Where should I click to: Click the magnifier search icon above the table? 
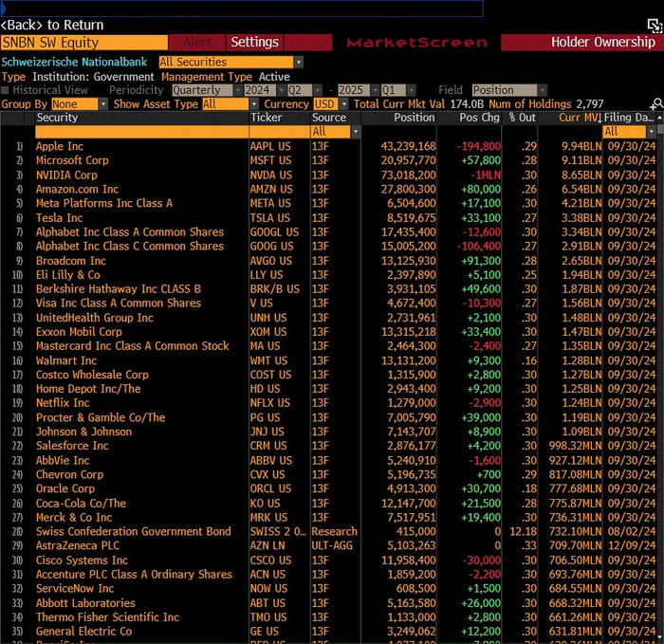pos(655,104)
